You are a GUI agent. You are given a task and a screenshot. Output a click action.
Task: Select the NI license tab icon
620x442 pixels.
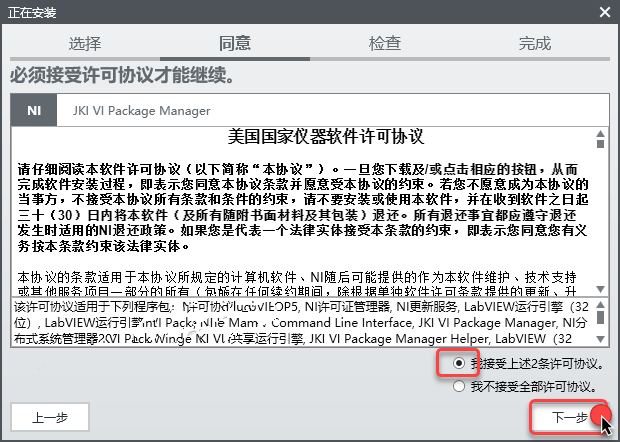coord(34,110)
